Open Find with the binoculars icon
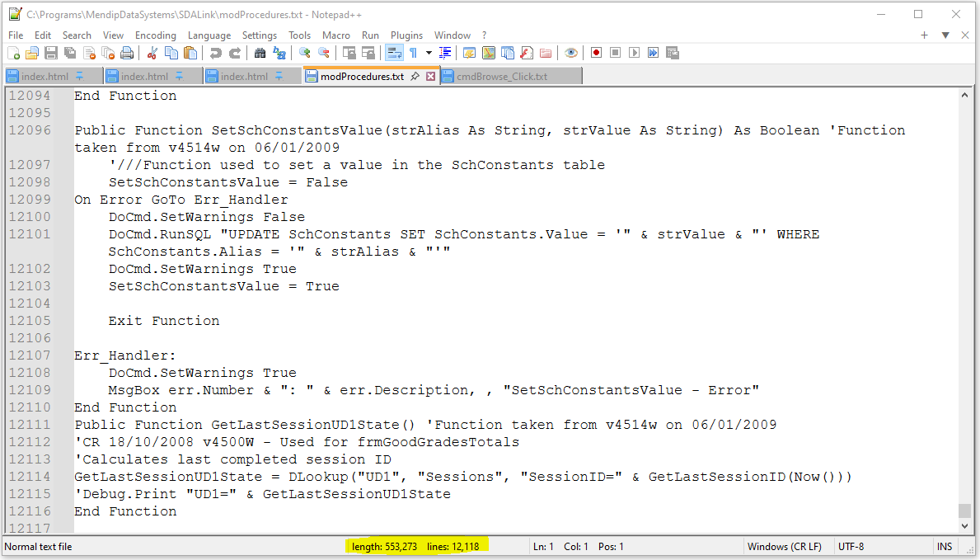The height and width of the screenshot is (560, 980). [260, 53]
